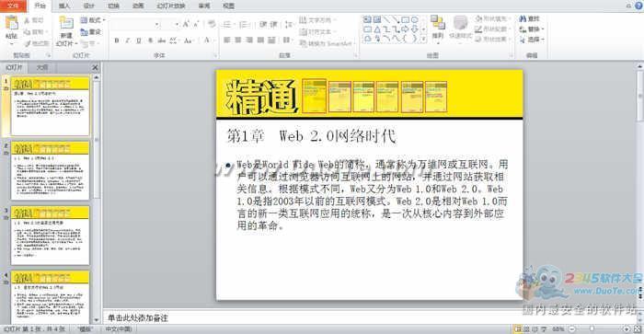The image size is (644, 334).
Task: Select the triangle shape in gallery
Action: pos(376,29)
